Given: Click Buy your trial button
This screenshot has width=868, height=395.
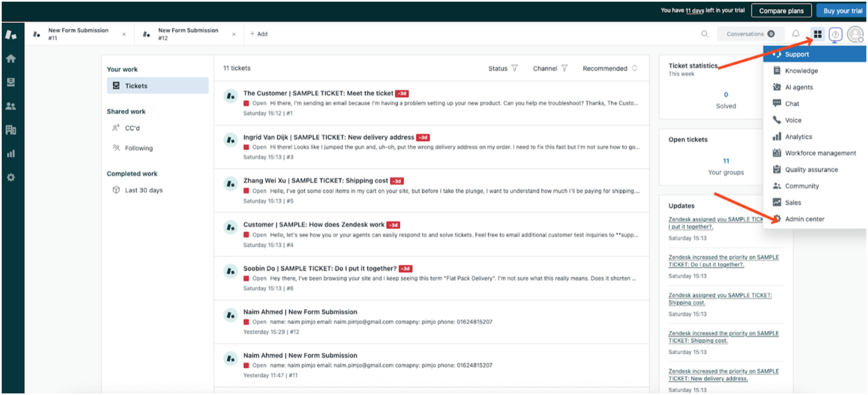Looking at the screenshot, I should tap(842, 11).
